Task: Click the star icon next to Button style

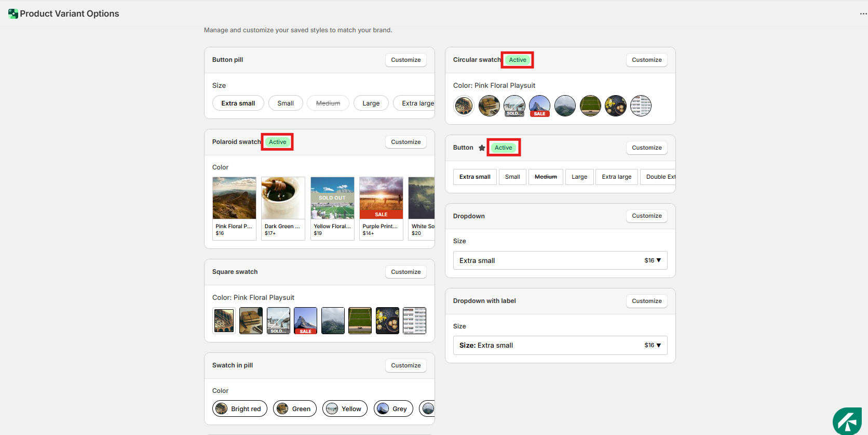Action: click(x=482, y=148)
